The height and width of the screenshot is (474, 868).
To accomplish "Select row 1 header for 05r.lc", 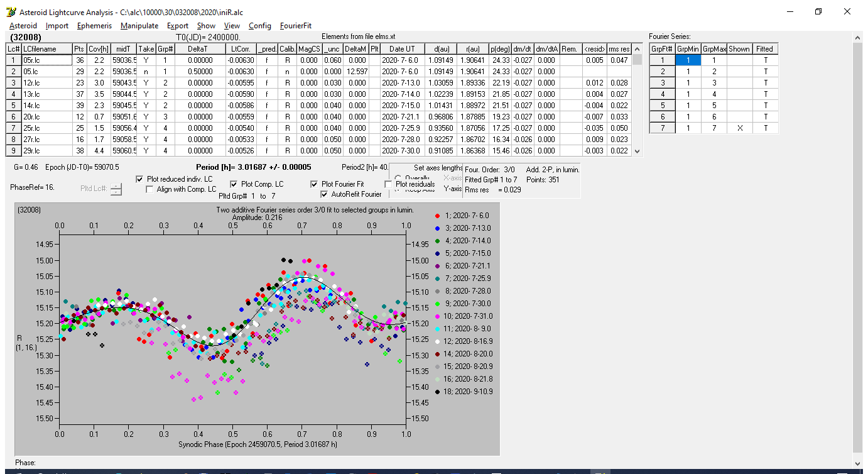I will (14, 60).
